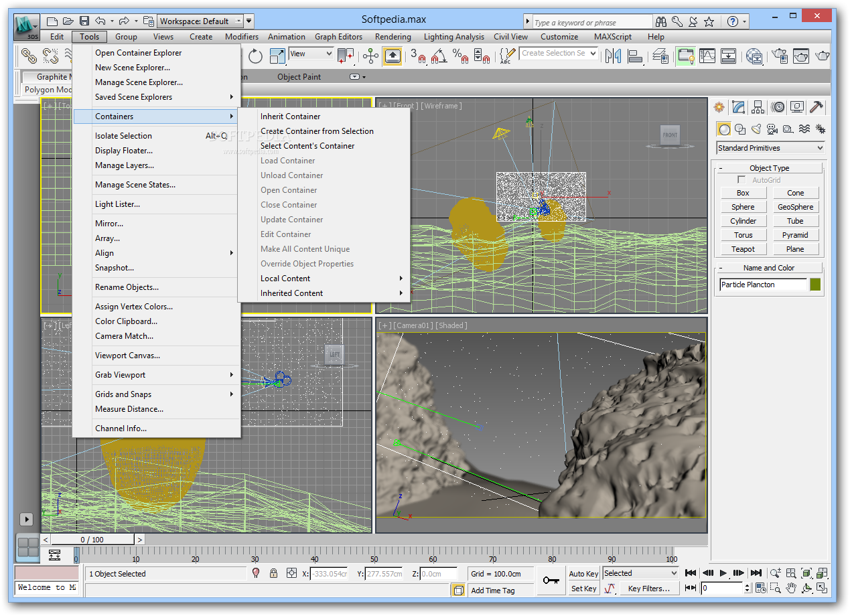This screenshot has width=850, height=616.
Task: Click the Save File floppy icon
Action: [84, 21]
